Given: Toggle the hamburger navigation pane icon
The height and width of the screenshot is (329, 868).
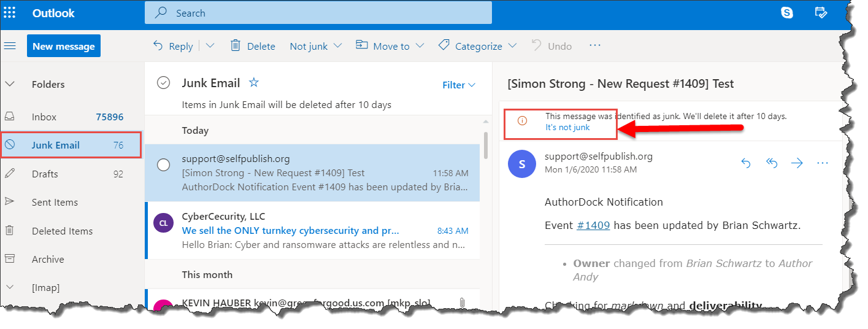Looking at the screenshot, I should coord(10,46).
